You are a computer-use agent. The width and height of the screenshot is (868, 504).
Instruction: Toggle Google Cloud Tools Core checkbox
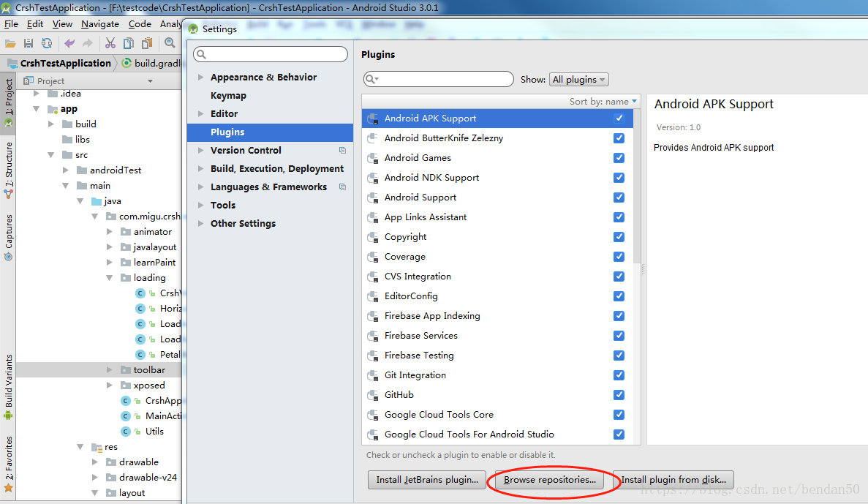(x=619, y=415)
